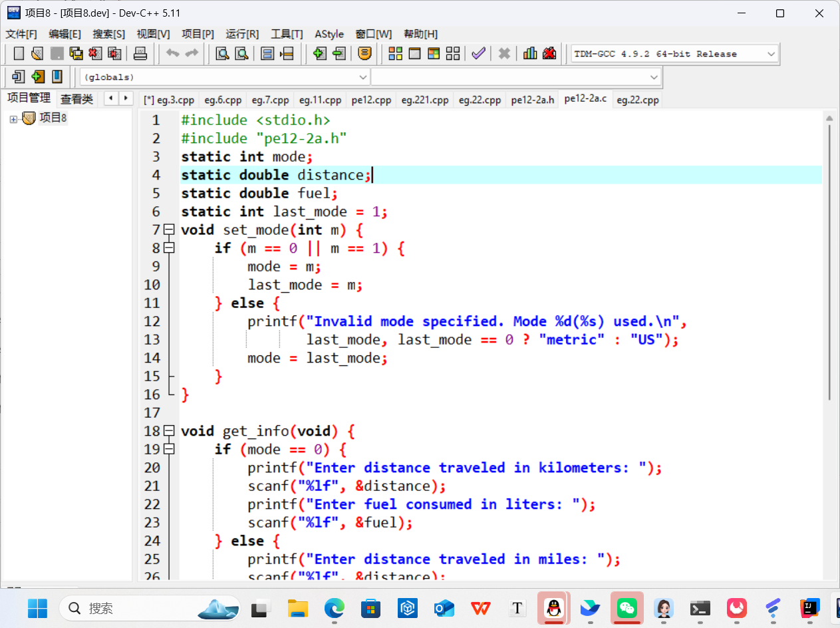Click the Close file toolbar icon

(96, 54)
